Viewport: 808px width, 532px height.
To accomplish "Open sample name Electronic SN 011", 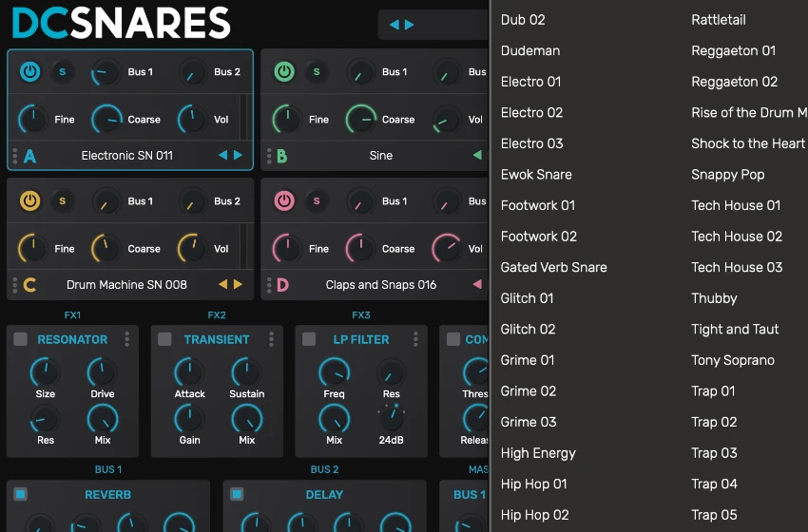I will click(x=127, y=156).
